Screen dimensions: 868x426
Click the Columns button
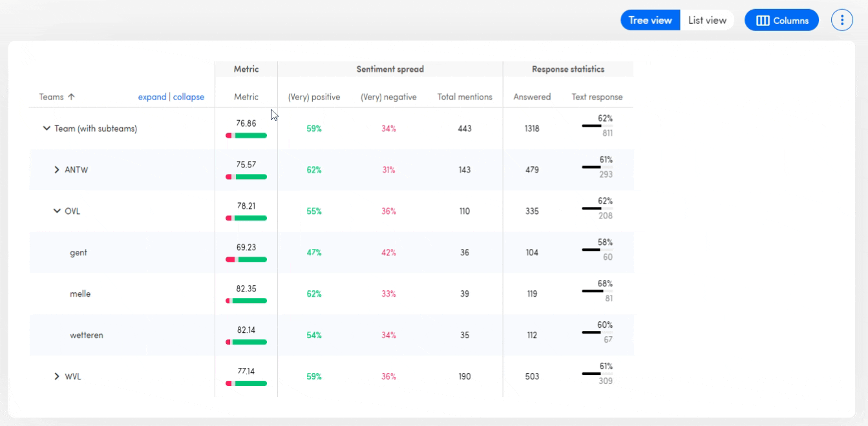click(781, 20)
